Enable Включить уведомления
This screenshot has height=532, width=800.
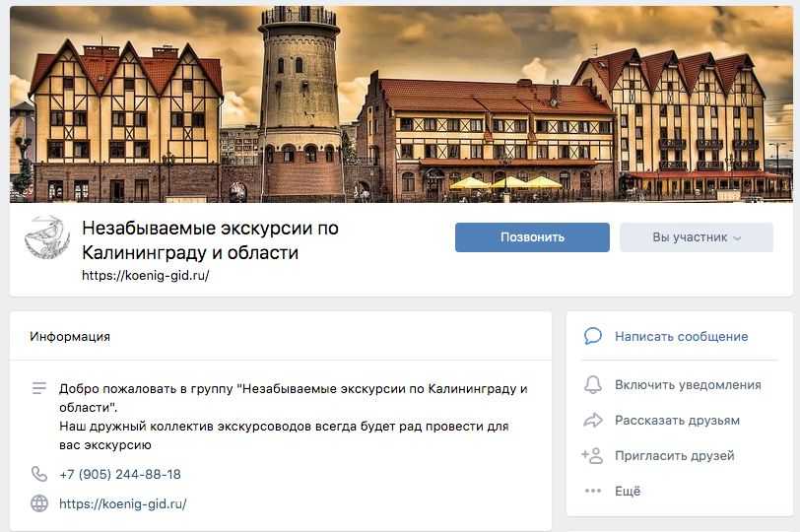coord(688,385)
